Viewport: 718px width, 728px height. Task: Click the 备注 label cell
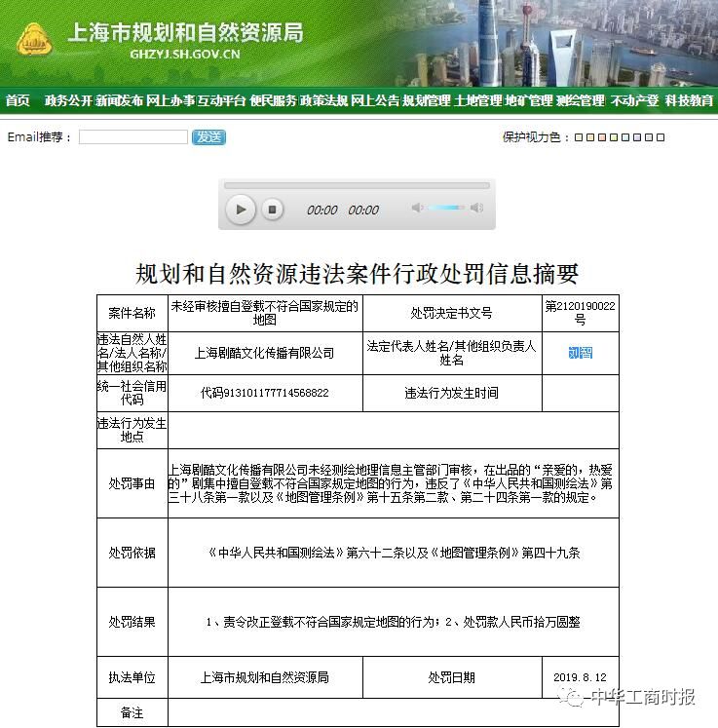click(132, 712)
